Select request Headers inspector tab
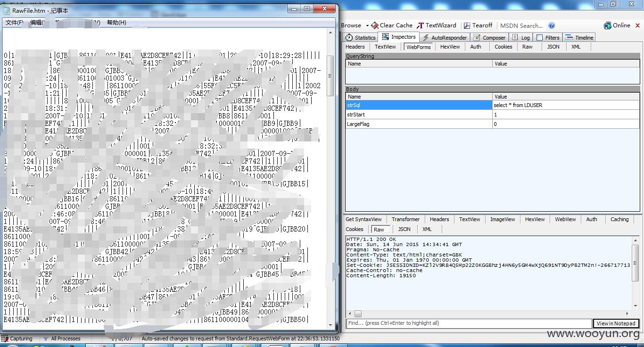The height and width of the screenshot is (347, 644). pos(355,47)
